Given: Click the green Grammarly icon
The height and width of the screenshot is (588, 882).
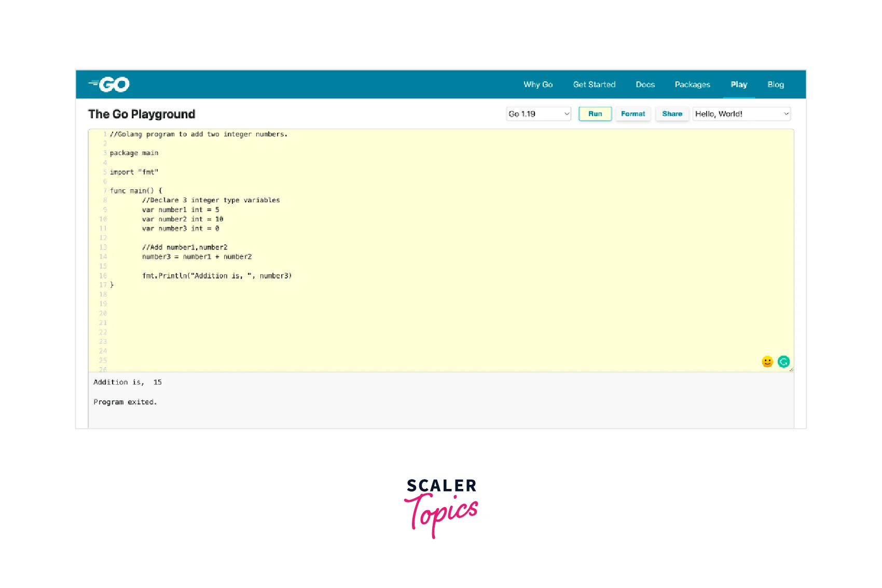Looking at the screenshot, I should (783, 361).
